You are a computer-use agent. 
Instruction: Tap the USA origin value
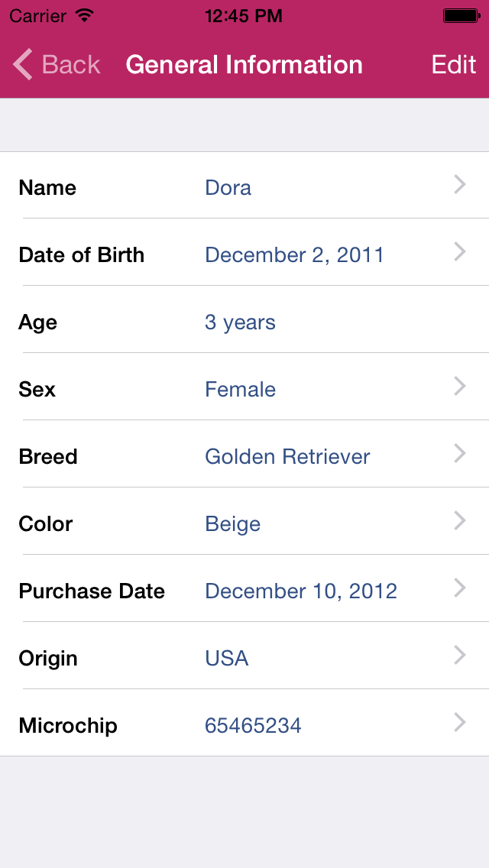pyautogui.click(x=226, y=659)
